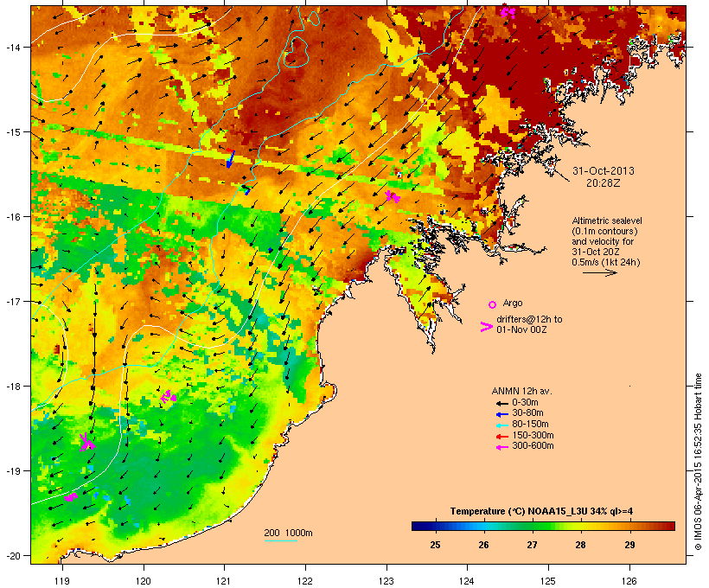
Task: Click the magenta drifters V legend symbol
Action: (x=486, y=327)
